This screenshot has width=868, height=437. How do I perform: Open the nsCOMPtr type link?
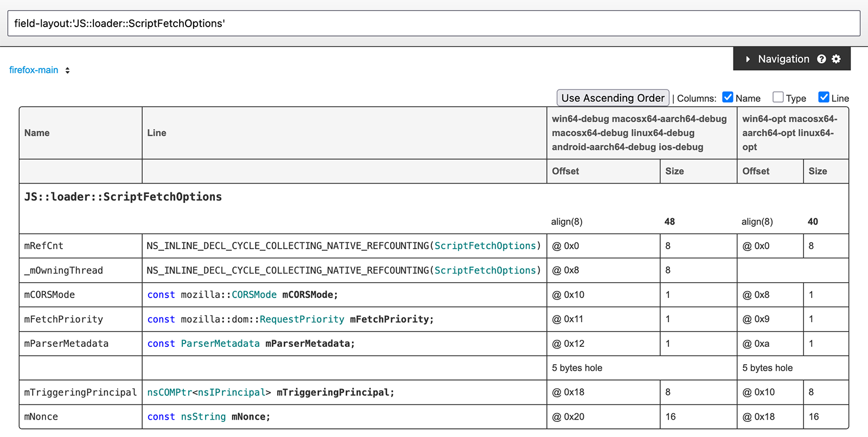click(169, 392)
